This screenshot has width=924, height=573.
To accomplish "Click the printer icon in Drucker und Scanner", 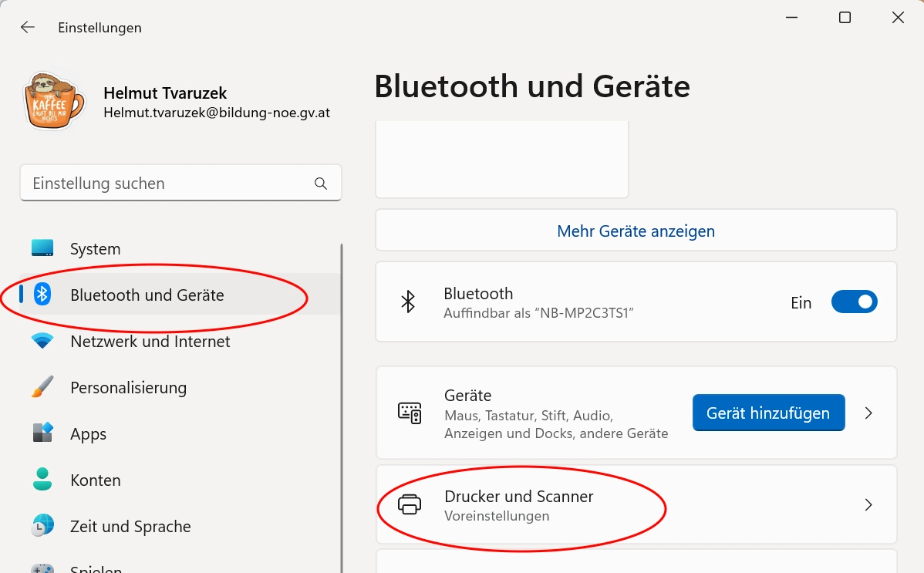I will (x=409, y=505).
